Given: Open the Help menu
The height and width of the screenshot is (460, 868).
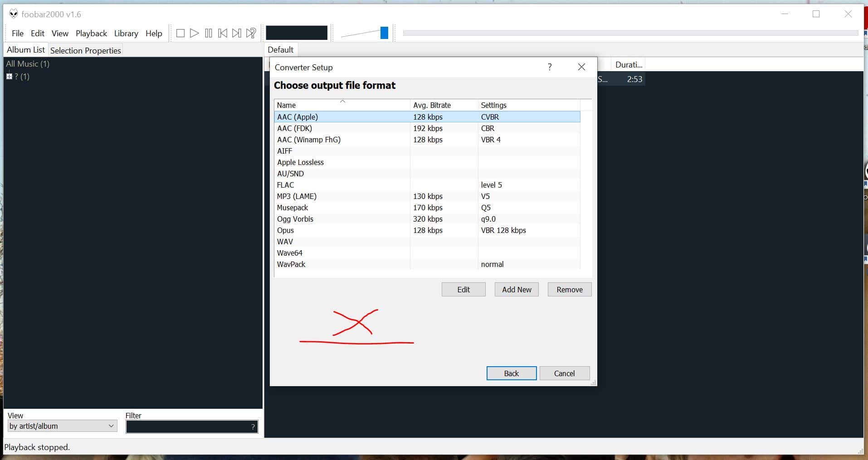Looking at the screenshot, I should coord(154,33).
